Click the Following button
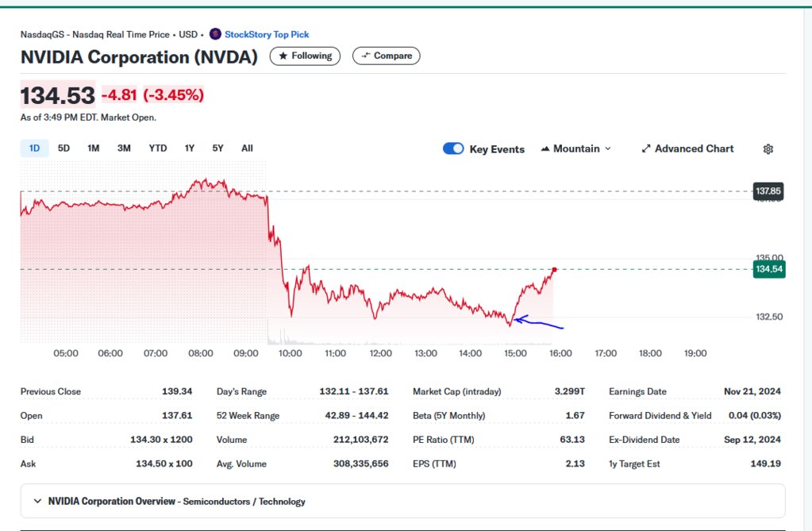812x531 pixels. (305, 56)
